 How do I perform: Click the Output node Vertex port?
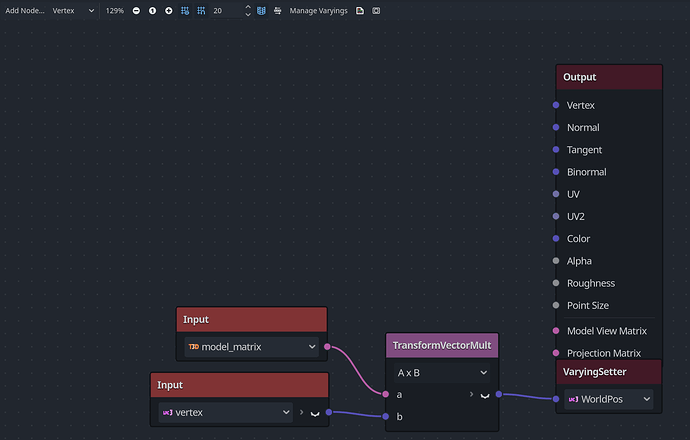[556, 105]
